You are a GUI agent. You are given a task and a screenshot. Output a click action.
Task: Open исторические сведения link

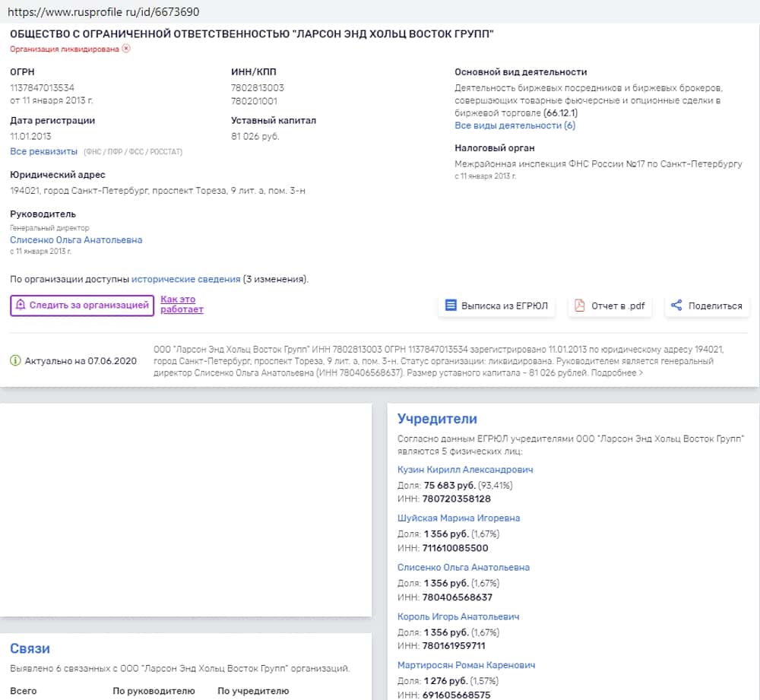coord(185,279)
